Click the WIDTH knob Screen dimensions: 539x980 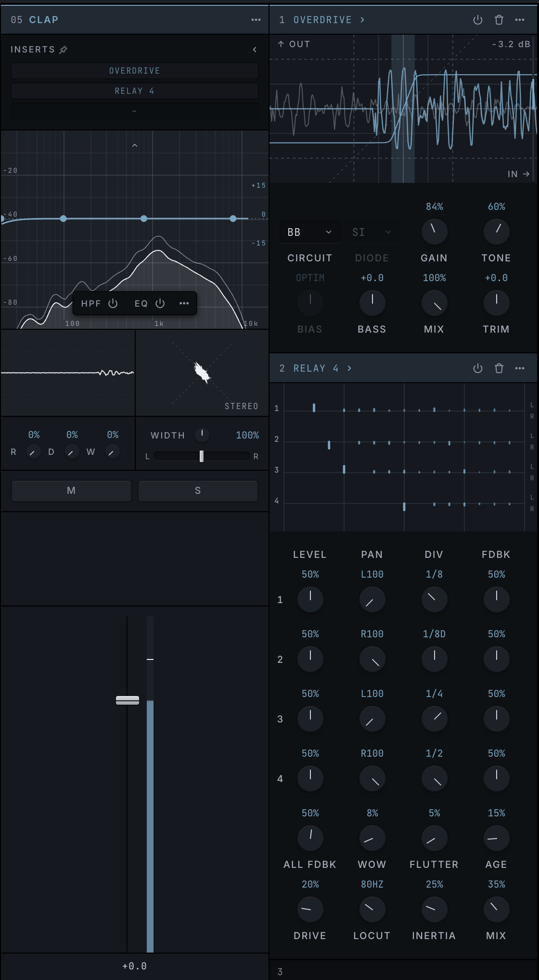pos(202,435)
